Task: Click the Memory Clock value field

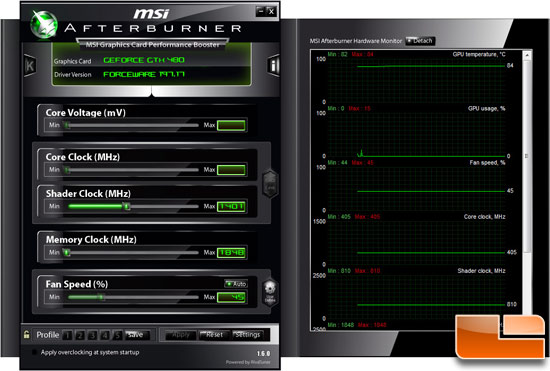Action: click(x=231, y=252)
